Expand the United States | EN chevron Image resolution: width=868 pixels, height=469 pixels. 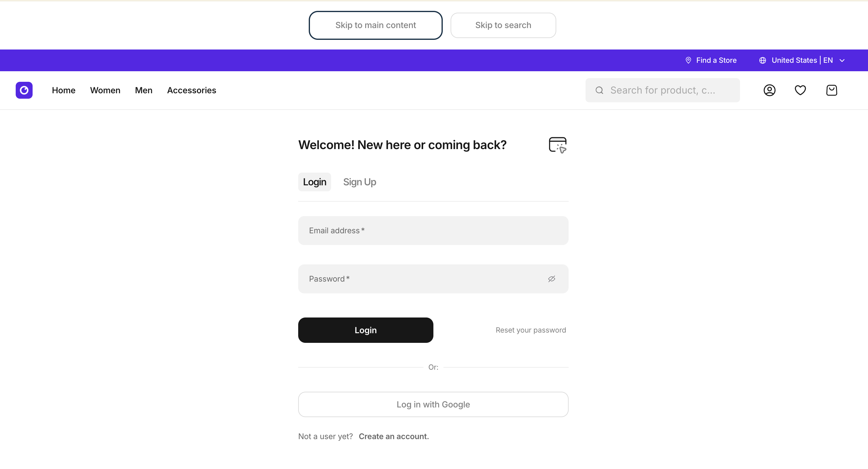842,61
